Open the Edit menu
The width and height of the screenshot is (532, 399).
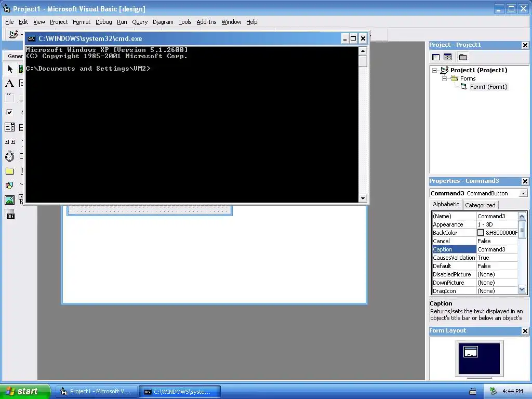23,22
